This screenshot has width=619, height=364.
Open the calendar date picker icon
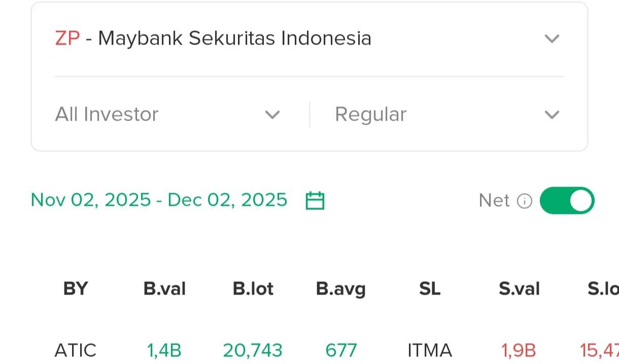315,201
